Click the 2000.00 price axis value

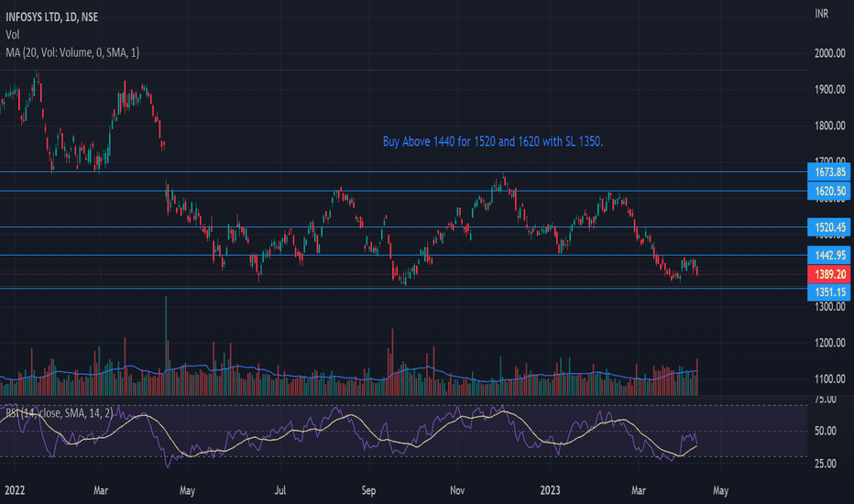coord(830,53)
